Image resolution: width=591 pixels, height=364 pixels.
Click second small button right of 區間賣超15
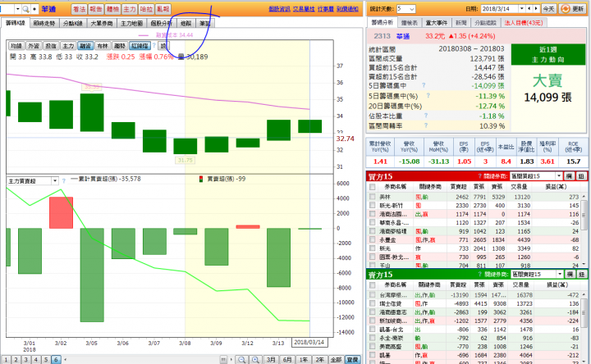coord(582,274)
